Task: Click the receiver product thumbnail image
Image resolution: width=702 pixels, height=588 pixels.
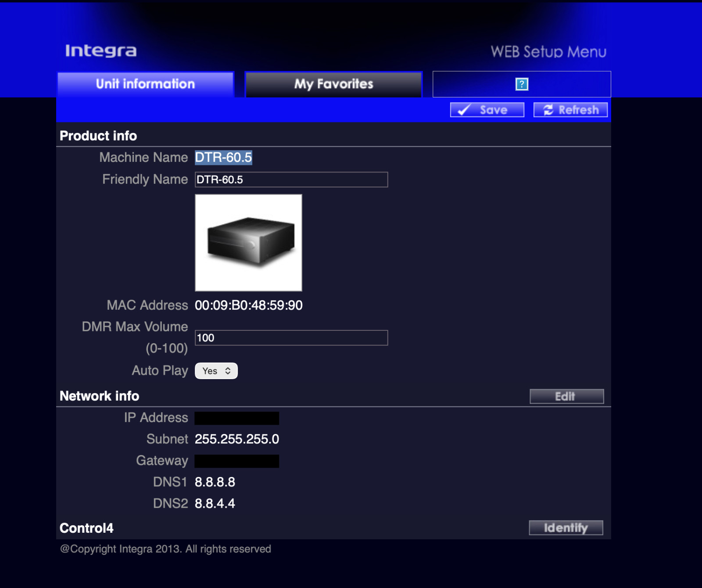Action: [x=248, y=243]
